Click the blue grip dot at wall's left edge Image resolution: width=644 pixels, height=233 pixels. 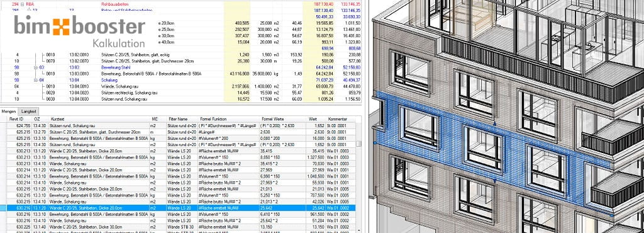pyautogui.click(x=375, y=142)
